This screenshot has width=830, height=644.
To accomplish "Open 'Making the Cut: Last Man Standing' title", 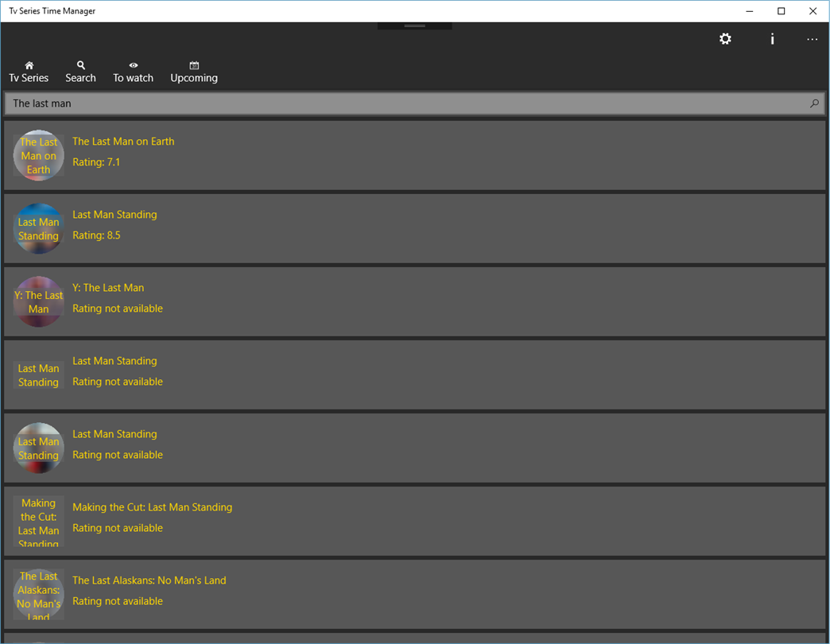I will coord(153,507).
